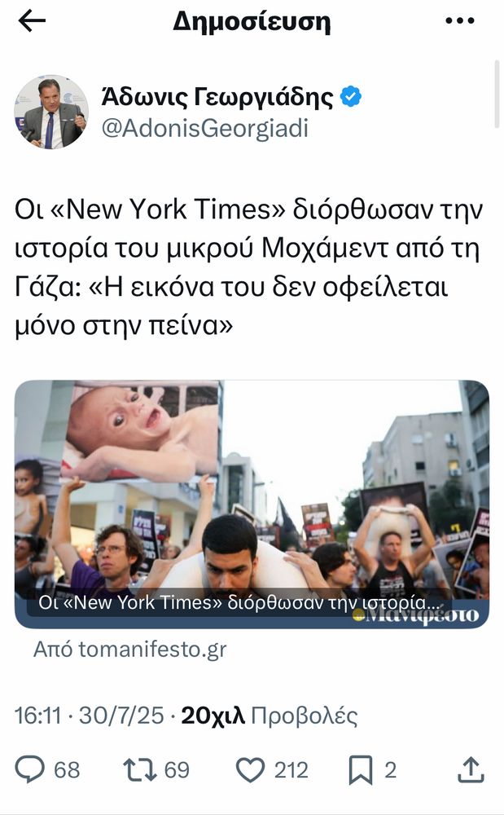Tap the blue verified badge

point(350,97)
